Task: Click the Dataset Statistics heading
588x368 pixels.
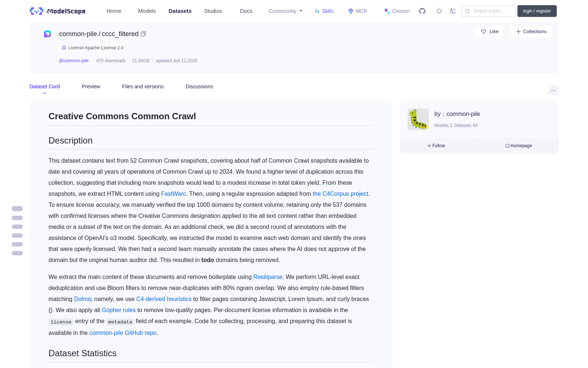Action: 83,353
